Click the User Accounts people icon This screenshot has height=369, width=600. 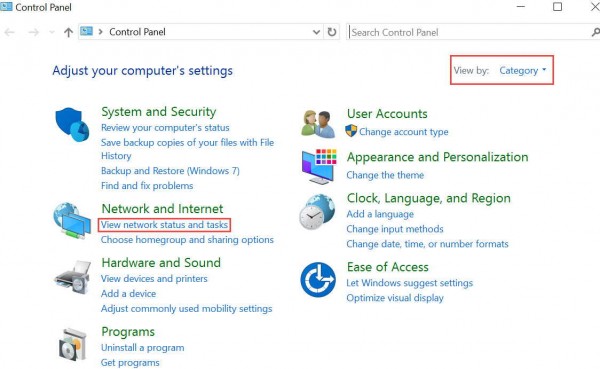pos(318,124)
